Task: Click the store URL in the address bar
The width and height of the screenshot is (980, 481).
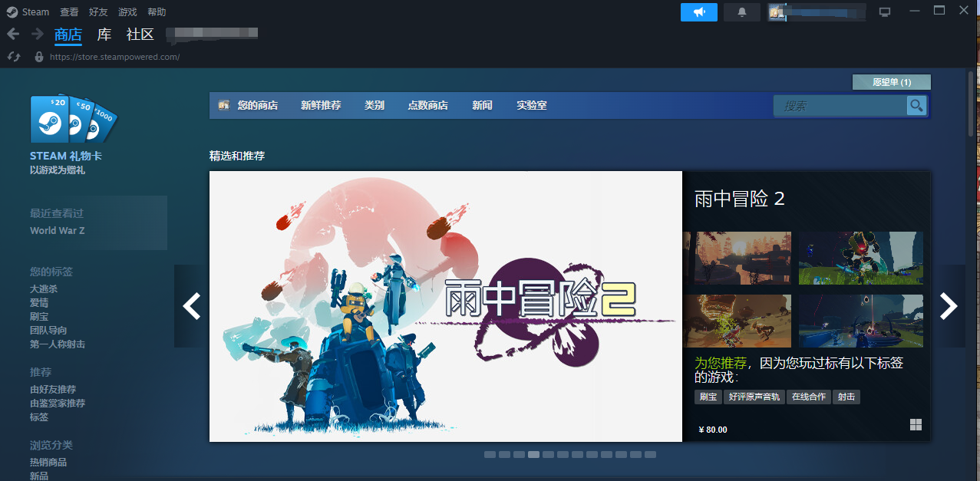Action: [115, 57]
